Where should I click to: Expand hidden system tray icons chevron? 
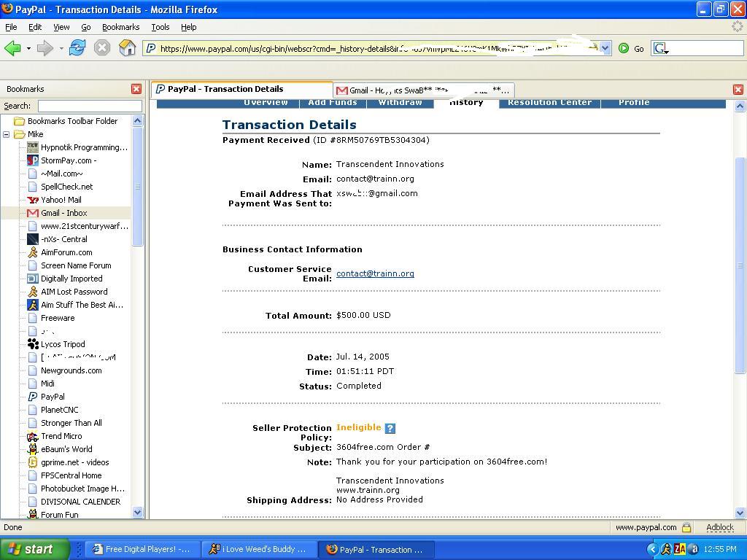(x=653, y=549)
